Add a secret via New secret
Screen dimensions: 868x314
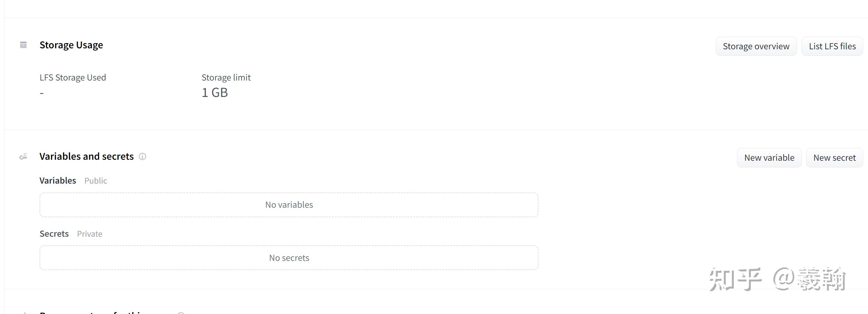click(x=834, y=157)
